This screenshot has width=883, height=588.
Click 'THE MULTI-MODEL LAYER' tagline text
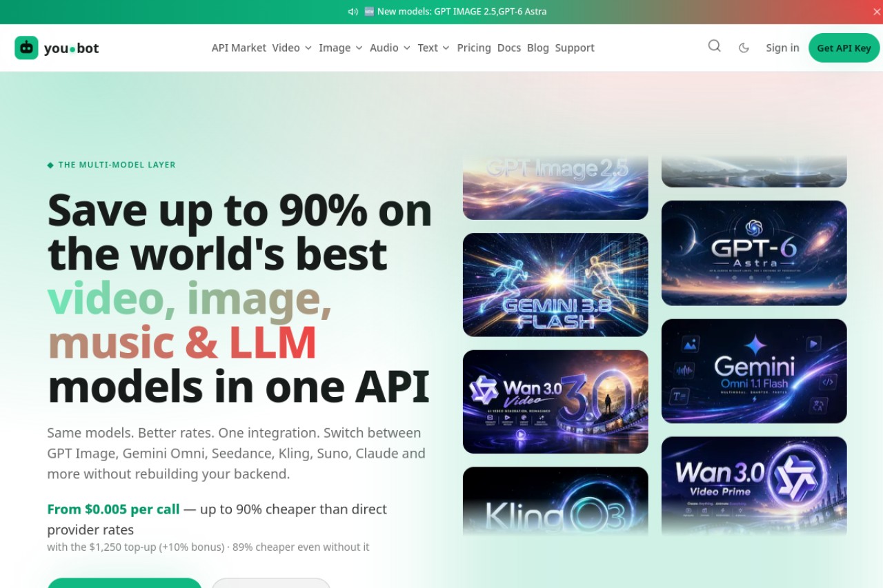click(117, 165)
